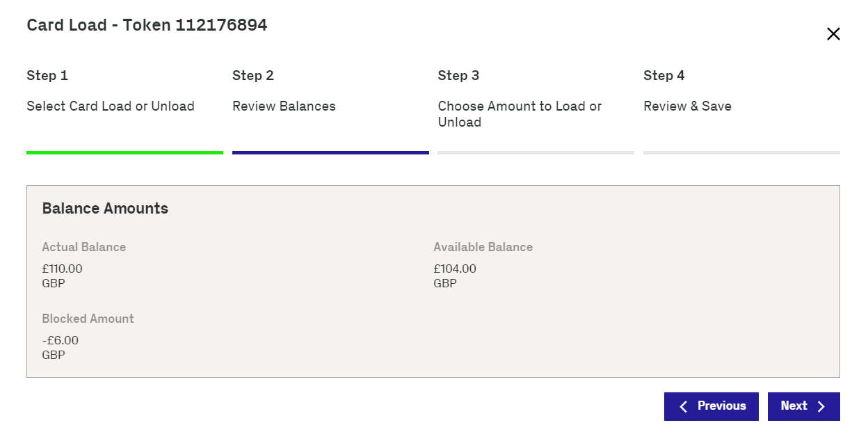
Task: Click the Actual Balance £110.00 value
Action: (63, 269)
